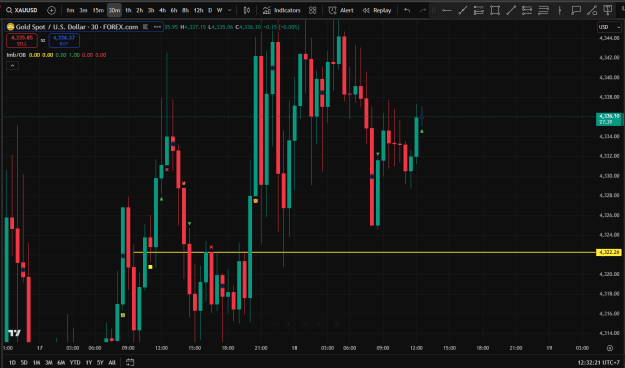This screenshot has width=625, height=368.
Task: Select the Fib retracement lines tool
Action: point(543,10)
